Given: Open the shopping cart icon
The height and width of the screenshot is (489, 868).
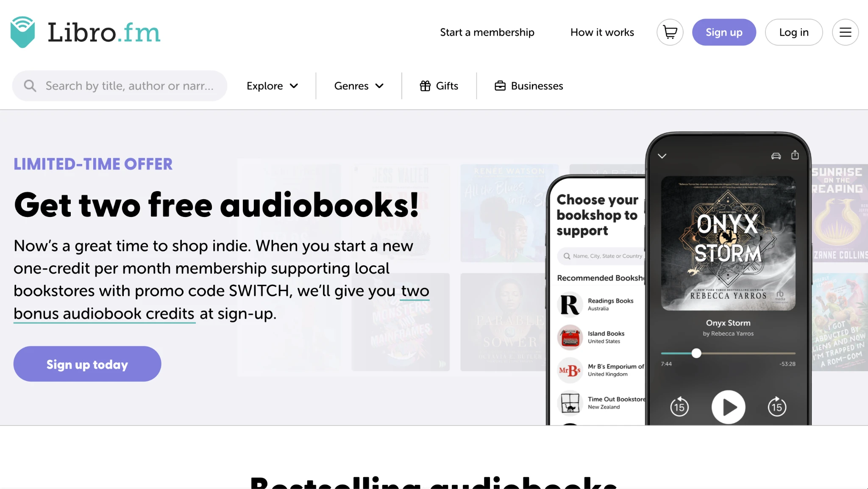Looking at the screenshot, I should (670, 32).
